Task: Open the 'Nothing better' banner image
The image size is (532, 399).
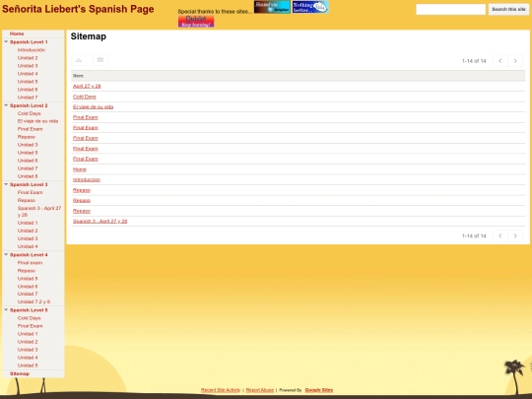Action: point(310,7)
